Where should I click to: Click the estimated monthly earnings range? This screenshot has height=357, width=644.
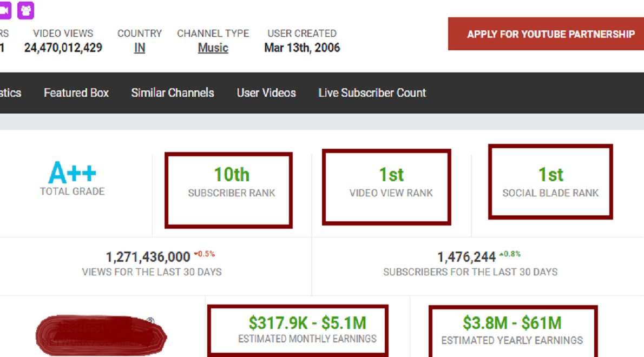[x=298, y=328]
